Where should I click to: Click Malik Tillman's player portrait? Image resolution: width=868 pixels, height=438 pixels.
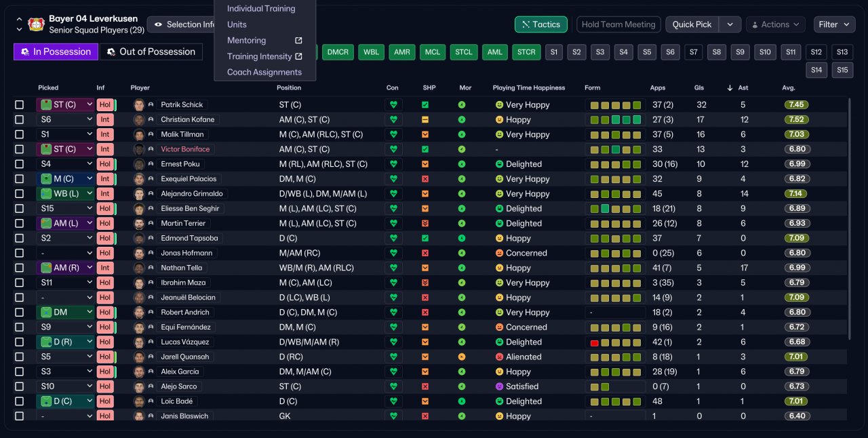click(139, 135)
